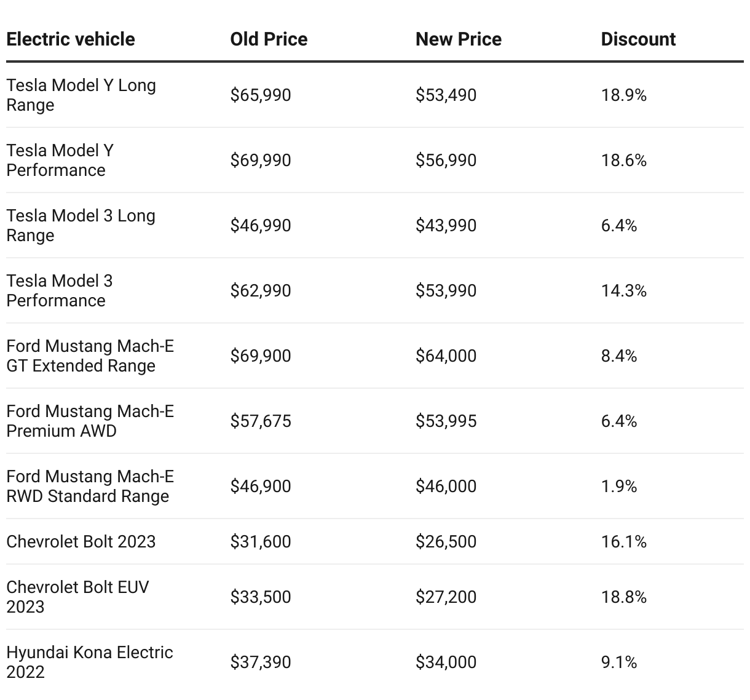Click the Tesla Model 3 Performance name
750x700 pixels.
click(60, 291)
